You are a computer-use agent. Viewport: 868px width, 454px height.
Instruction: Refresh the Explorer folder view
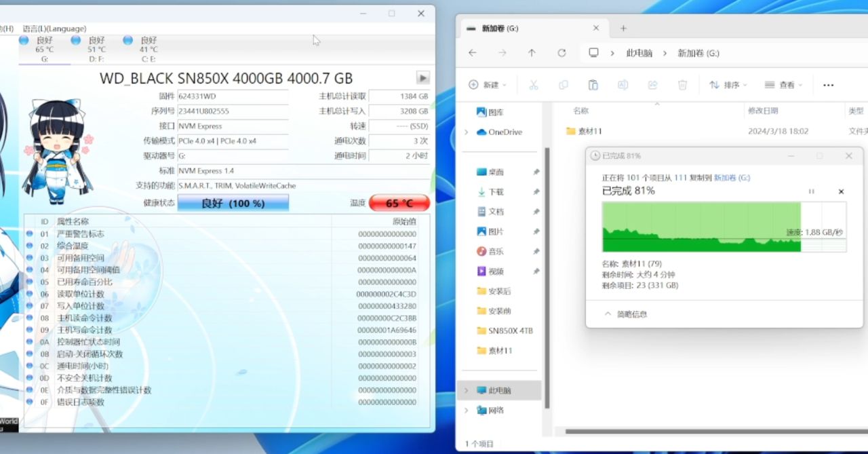(561, 53)
